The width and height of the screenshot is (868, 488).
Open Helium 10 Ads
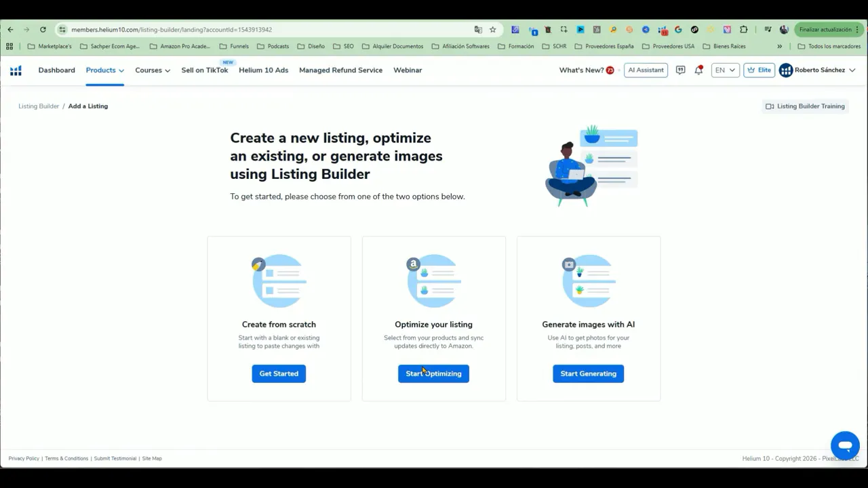click(x=263, y=70)
